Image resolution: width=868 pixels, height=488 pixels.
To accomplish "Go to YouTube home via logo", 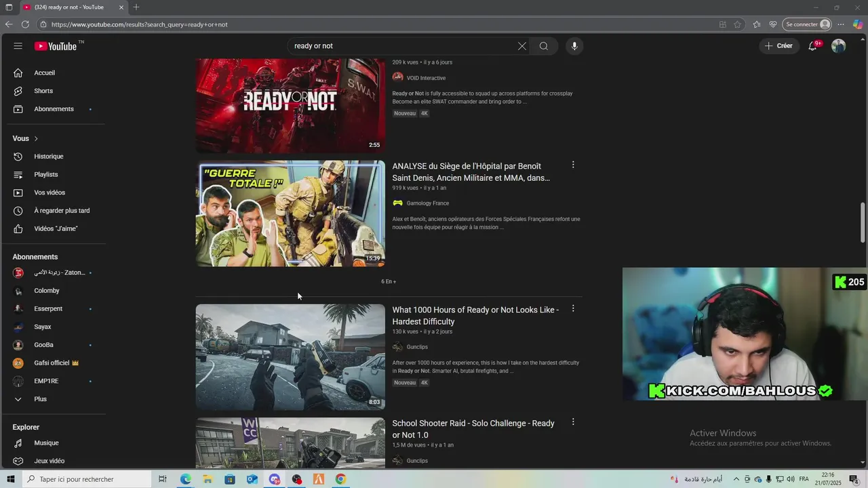I will (x=56, y=46).
